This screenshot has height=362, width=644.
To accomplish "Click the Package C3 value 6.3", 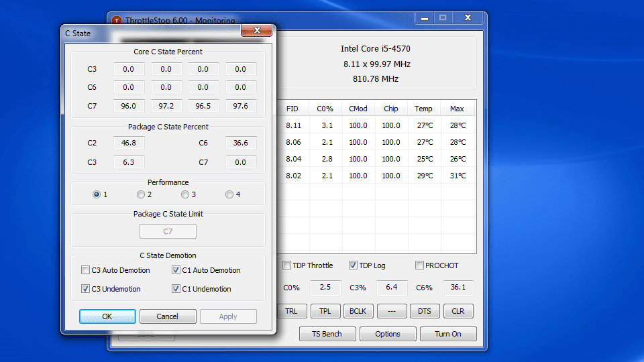I will click(129, 162).
